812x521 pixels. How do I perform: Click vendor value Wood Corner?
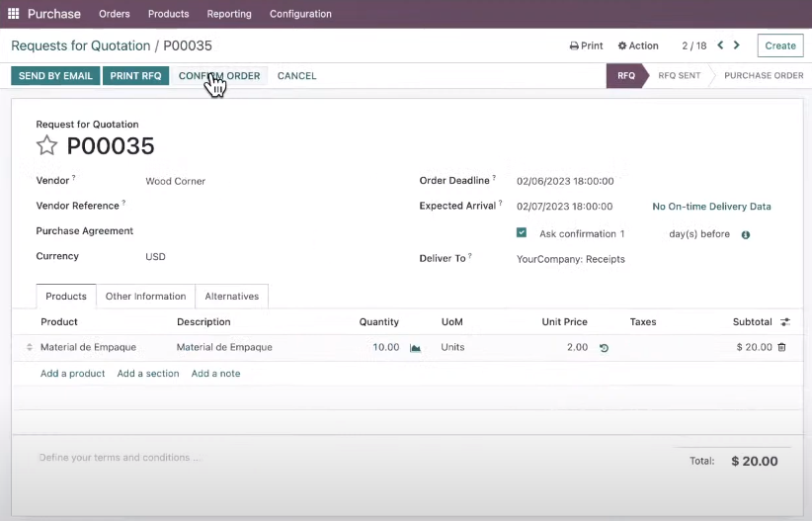click(x=175, y=181)
